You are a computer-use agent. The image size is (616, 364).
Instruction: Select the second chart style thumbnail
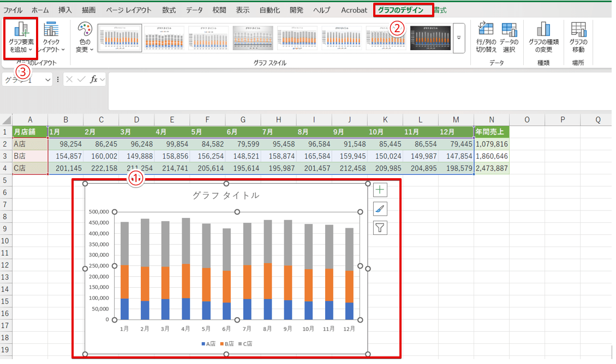click(164, 38)
